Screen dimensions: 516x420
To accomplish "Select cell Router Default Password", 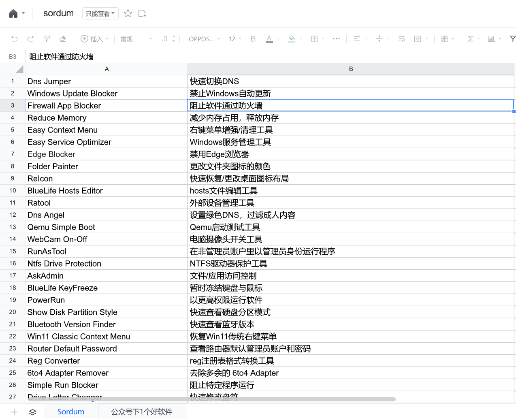I will click(x=107, y=349).
